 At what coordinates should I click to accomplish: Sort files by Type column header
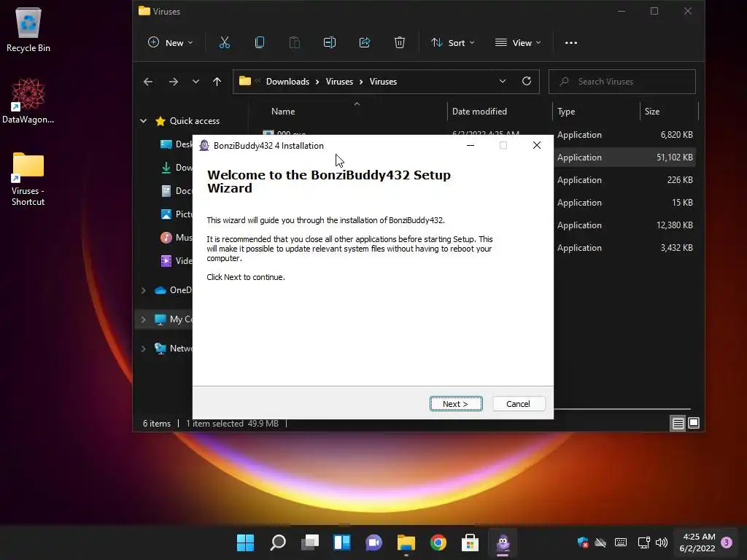pyautogui.click(x=566, y=112)
